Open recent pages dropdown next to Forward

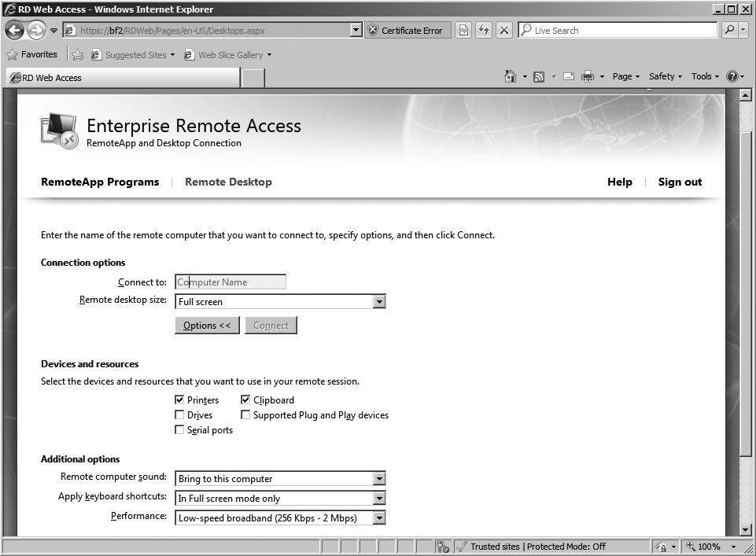(53, 31)
